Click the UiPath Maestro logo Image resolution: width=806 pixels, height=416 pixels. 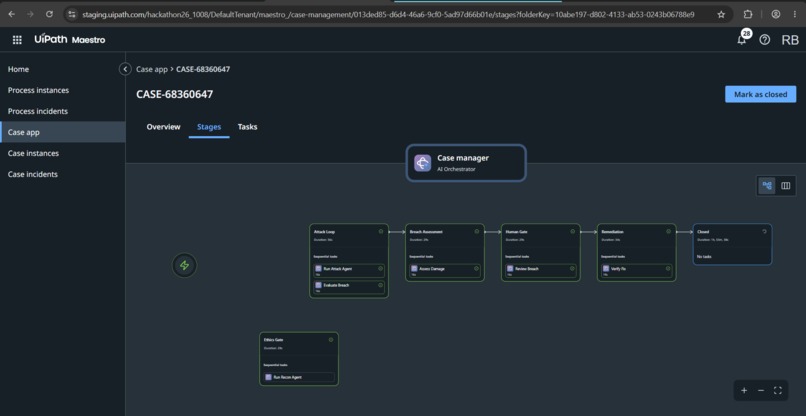69,40
